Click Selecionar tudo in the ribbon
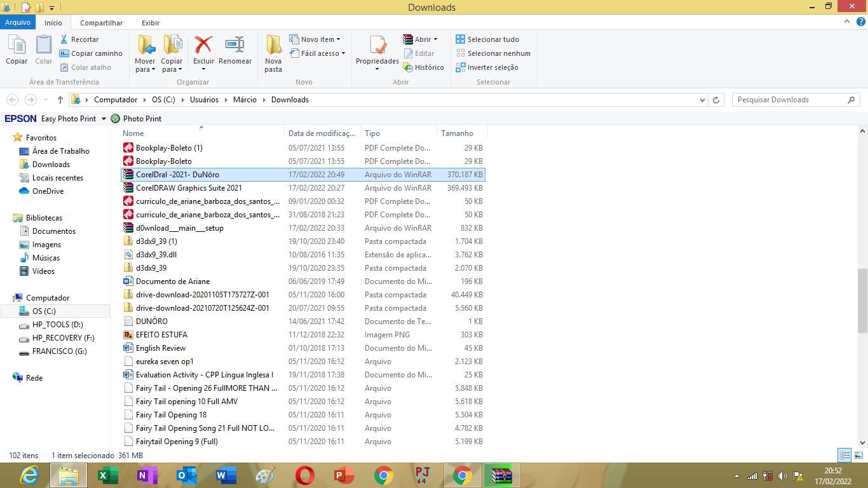 [x=487, y=39]
